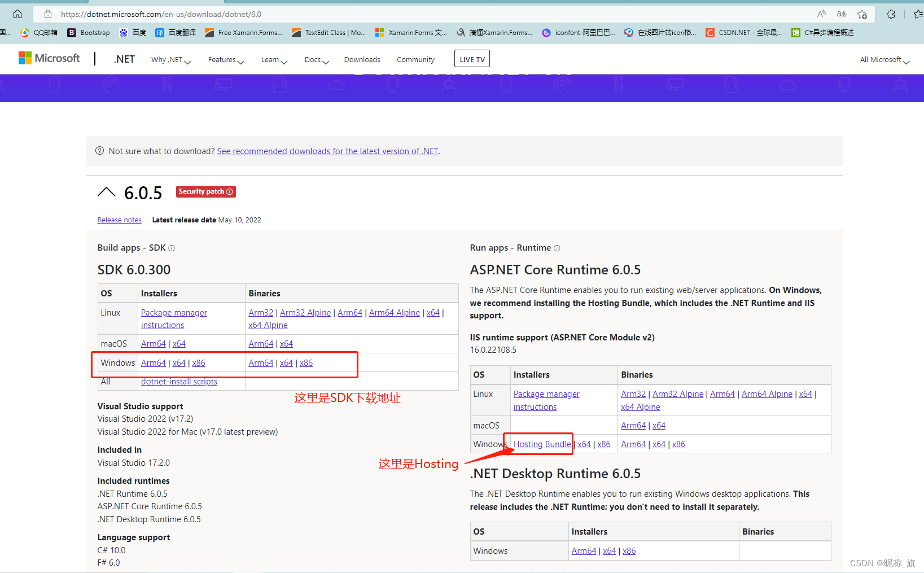
Task: Click the translate page icon
Action: [x=842, y=14]
